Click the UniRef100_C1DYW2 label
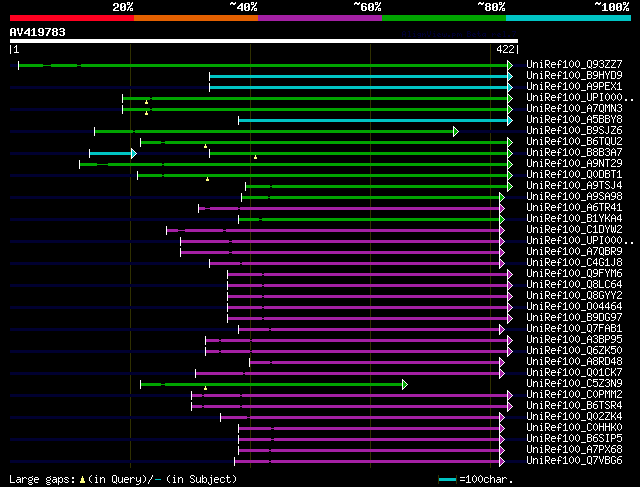Screen dimensions: 640x487 (x=574, y=230)
